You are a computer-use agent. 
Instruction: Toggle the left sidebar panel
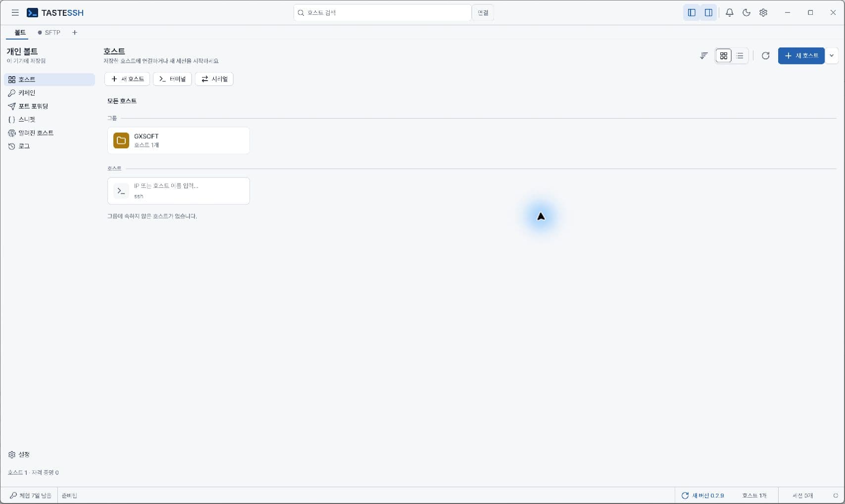click(x=692, y=13)
